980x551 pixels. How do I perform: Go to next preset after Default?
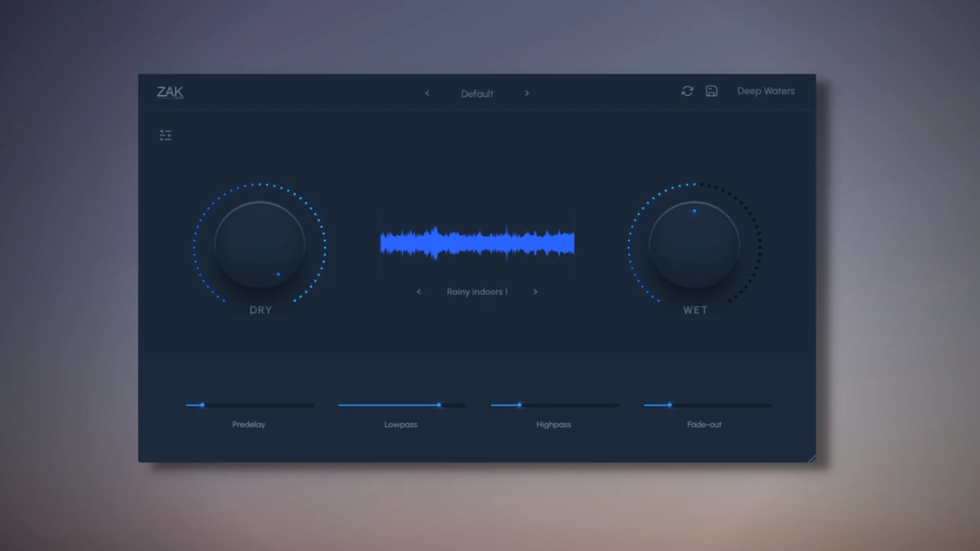click(527, 93)
